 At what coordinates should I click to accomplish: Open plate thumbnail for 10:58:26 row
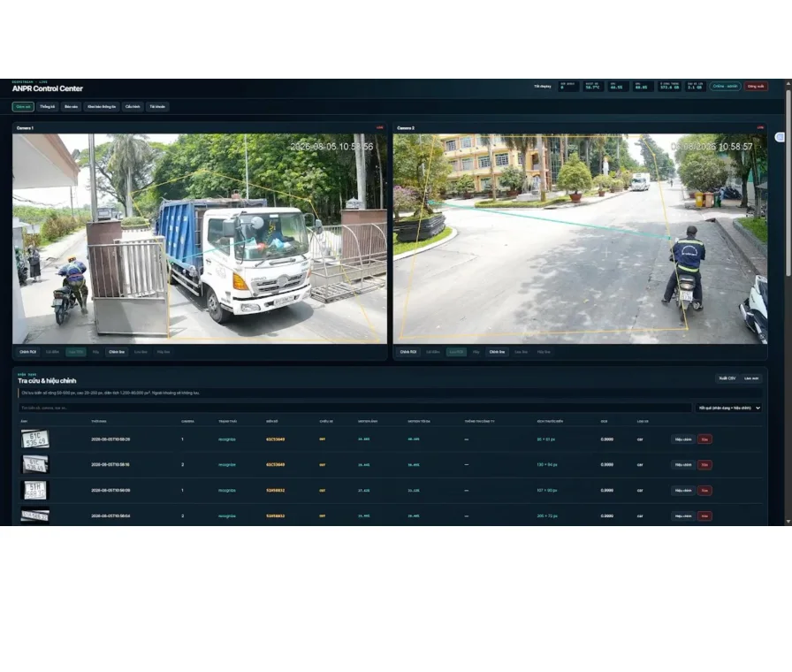[34, 439]
